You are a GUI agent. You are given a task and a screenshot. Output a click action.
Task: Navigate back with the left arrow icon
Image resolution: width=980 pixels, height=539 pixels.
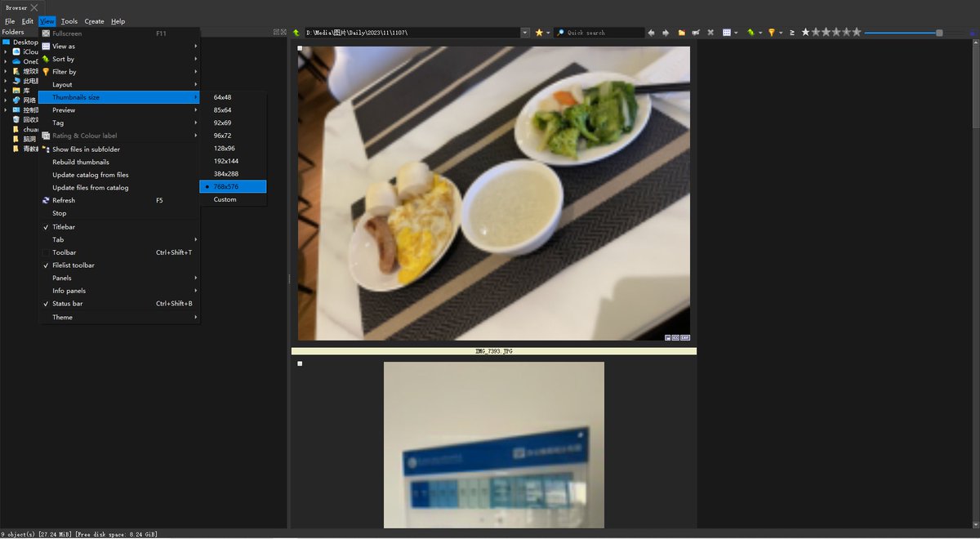coord(651,33)
